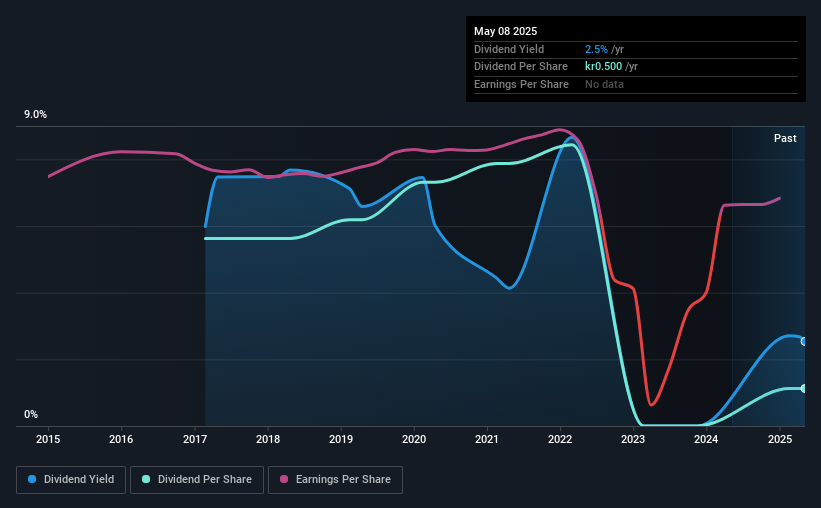Click the kr0.500 dividend per share value
This screenshot has width=821, height=508.
603,67
